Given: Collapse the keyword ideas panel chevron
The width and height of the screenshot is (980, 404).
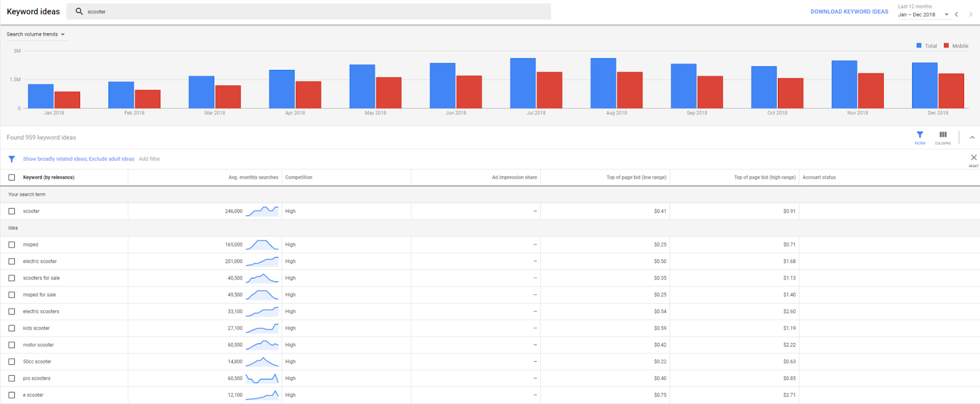Looking at the screenshot, I should pos(972,138).
